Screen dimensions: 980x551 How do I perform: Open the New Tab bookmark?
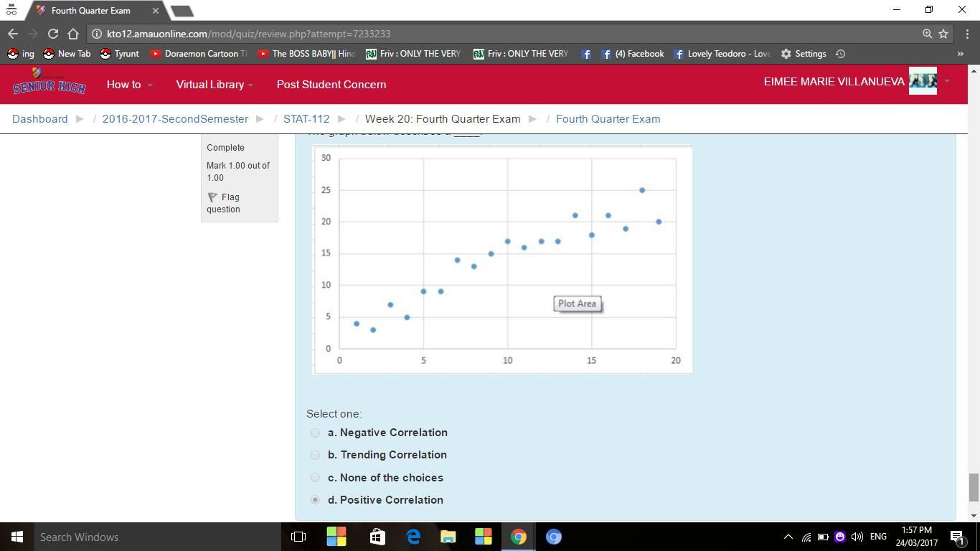coord(67,54)
